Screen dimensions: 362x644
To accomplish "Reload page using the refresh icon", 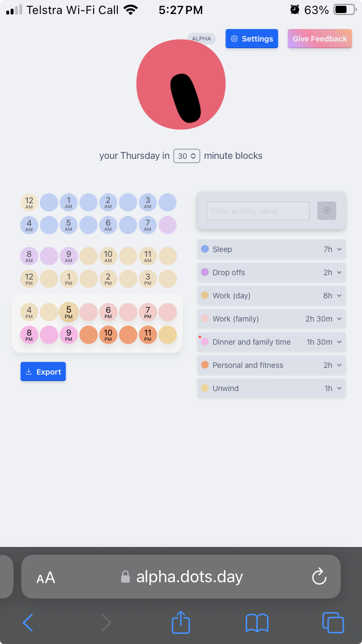I will [x=319, y=576].
